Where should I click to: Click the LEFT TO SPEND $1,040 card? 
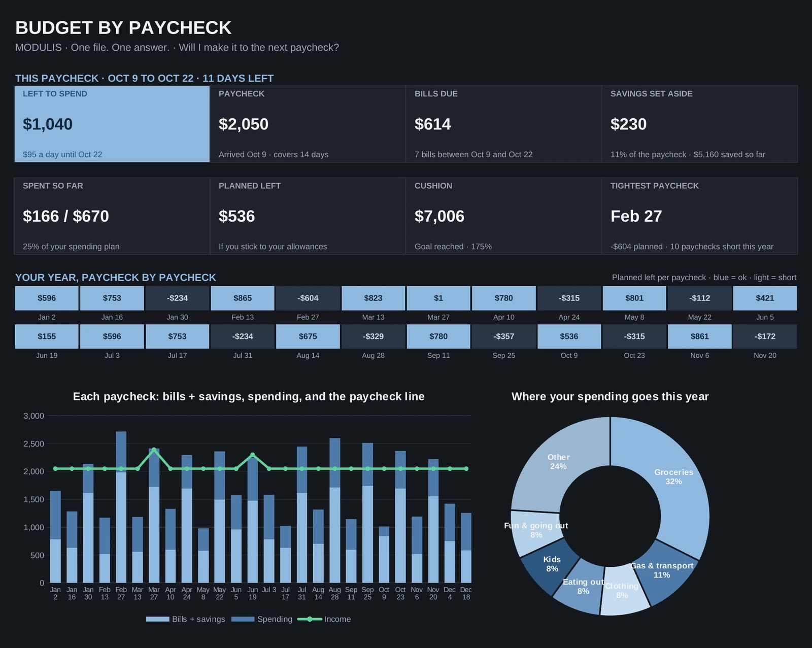(x=112, y=124)
